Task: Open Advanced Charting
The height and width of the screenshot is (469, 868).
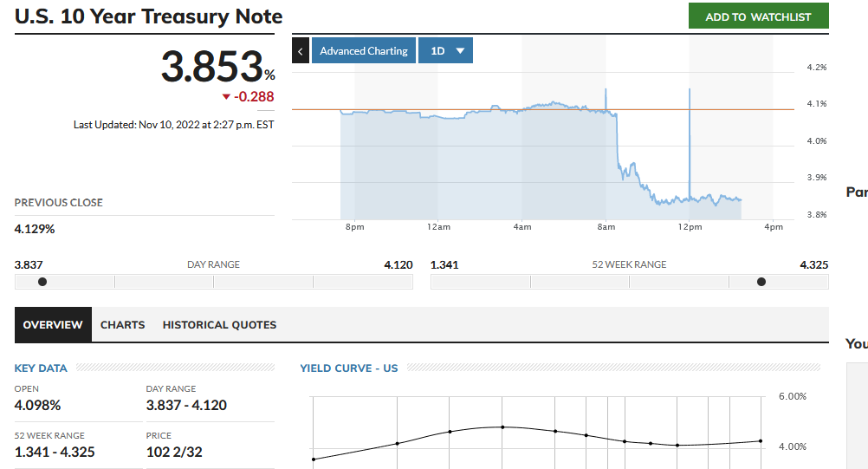Action: click(364, 51)
